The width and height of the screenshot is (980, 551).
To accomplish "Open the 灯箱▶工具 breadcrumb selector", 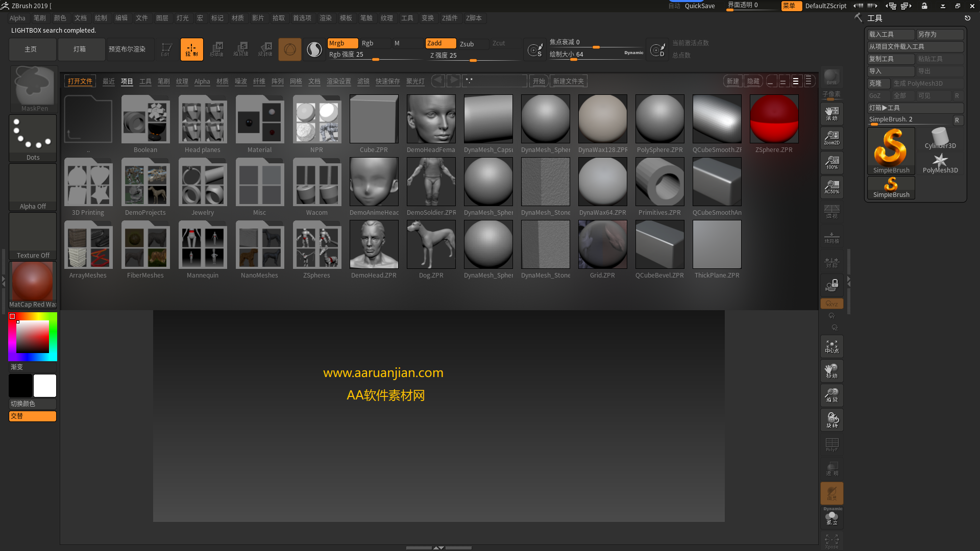I will click(x=915, y=108).
